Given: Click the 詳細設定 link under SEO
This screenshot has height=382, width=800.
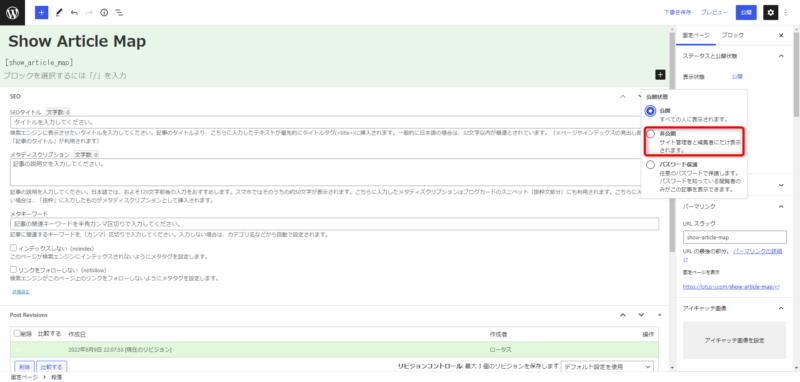Looking at the screenshot, I should [x=21, y=292].
